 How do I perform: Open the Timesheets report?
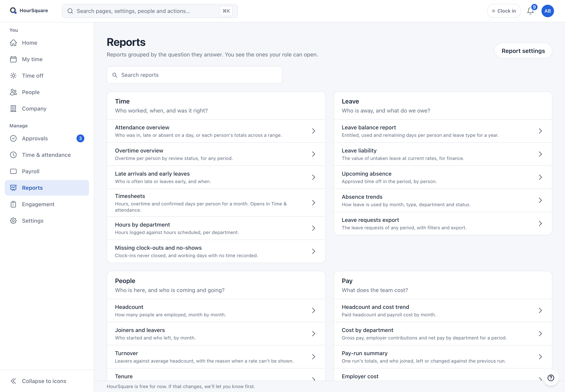tap(216, 203)
